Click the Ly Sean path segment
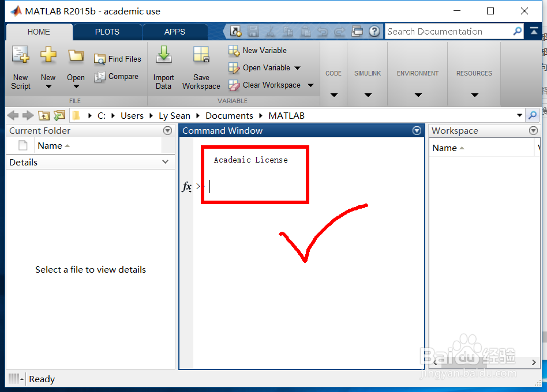Screen dimensions: 547x392 [x=174, y=116]
